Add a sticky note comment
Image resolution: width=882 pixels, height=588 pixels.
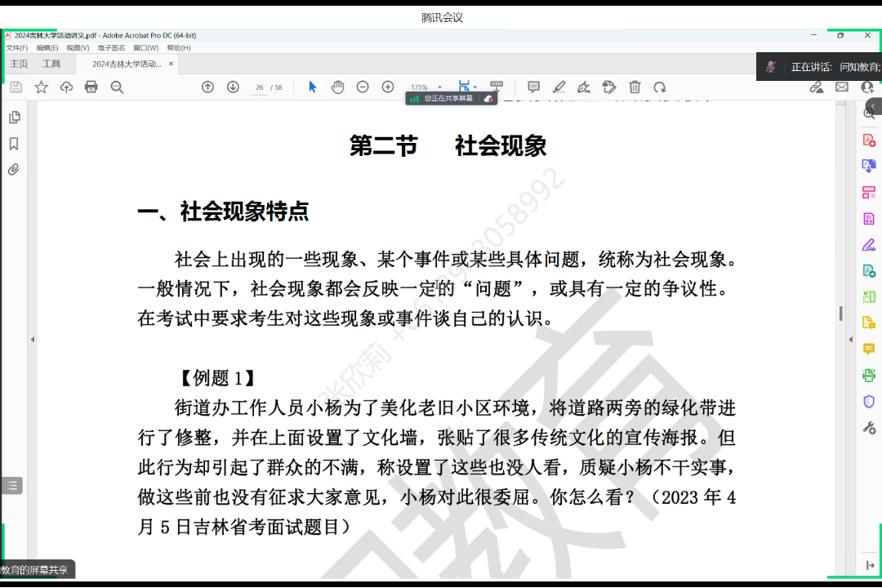pos(533,87)
